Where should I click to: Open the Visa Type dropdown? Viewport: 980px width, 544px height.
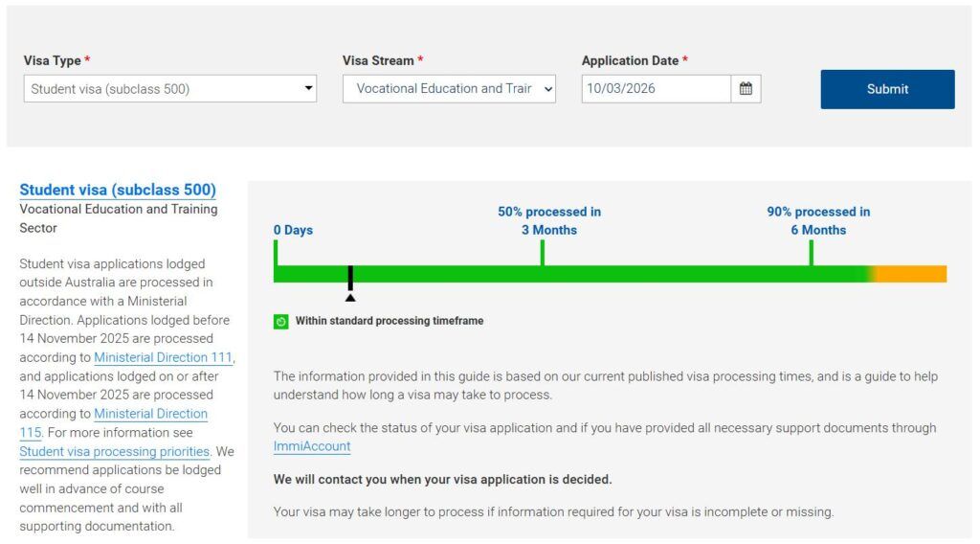pyautogui.click(x=169, y=89)
